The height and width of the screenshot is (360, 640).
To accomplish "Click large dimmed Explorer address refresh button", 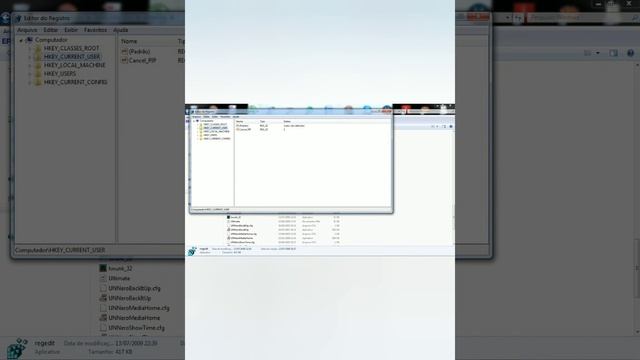I will 518,18.
